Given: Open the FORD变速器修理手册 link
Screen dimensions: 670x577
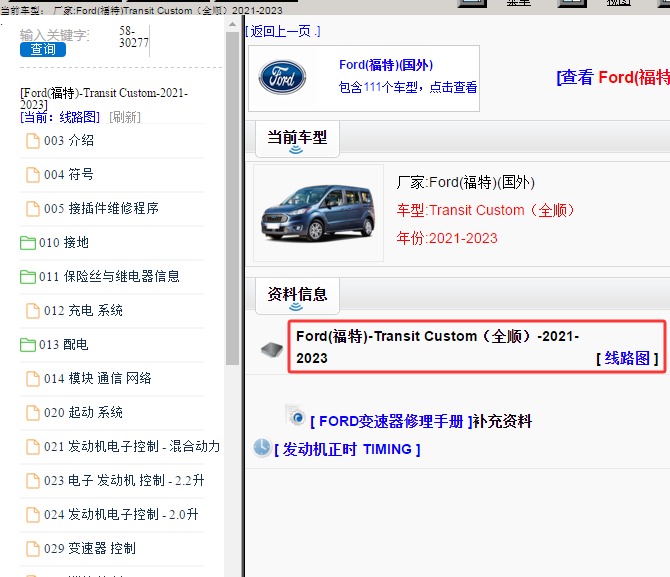Looking at the screenshot, I should point(391,421).
